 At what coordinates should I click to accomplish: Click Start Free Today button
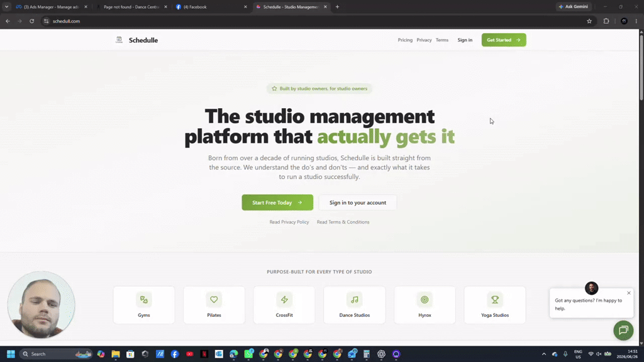pyautogui.click(x=277, y=202)
